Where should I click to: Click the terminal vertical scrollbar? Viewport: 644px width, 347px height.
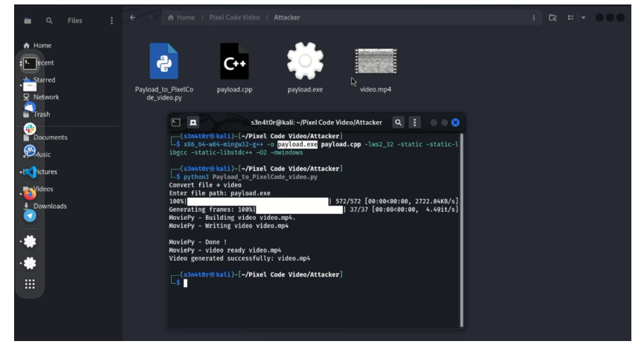click(x=462, y=230)
